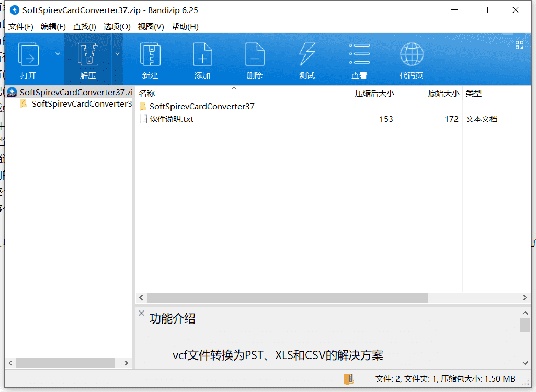Viewport: 536px width, 392px height.
Task: Maximize the Bandizip window
Action: pos(485,10)
